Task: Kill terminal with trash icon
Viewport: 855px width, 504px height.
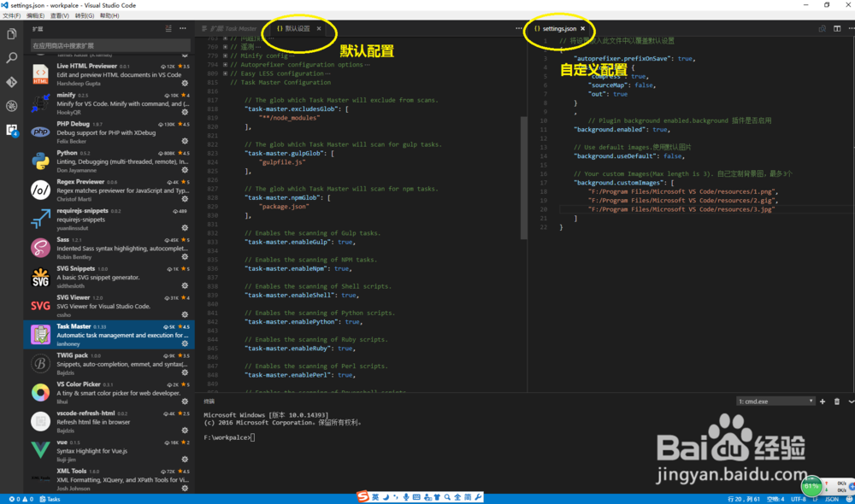Action: (x=837, y=401)
